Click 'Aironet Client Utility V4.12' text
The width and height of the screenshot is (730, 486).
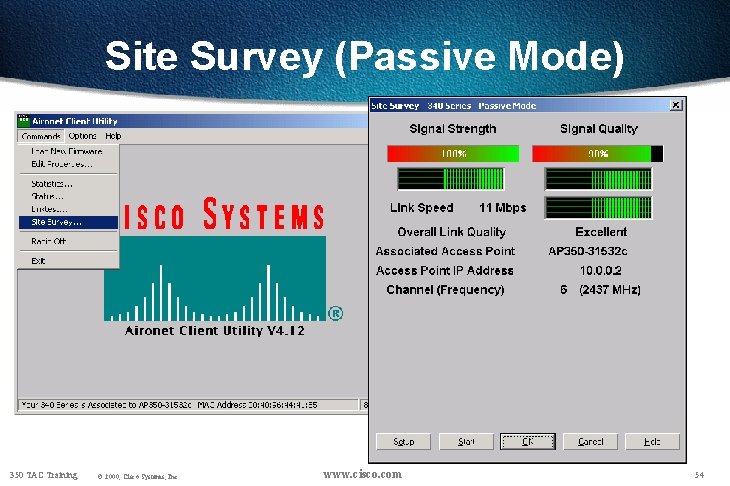(x=214, y=331)
